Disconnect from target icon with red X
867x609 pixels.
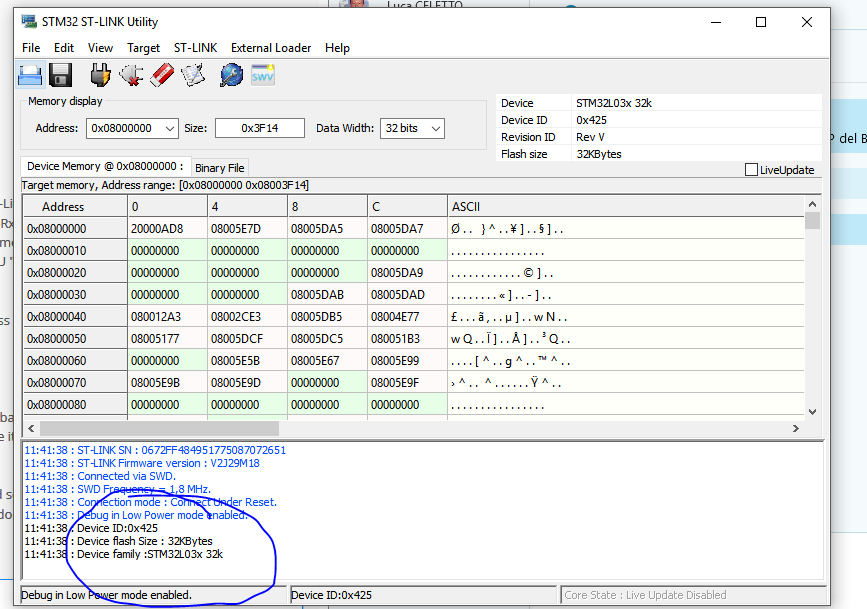point(131,75)
